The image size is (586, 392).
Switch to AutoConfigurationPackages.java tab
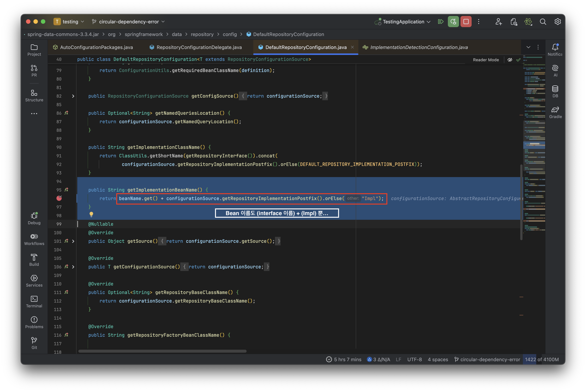click(96, 47)
